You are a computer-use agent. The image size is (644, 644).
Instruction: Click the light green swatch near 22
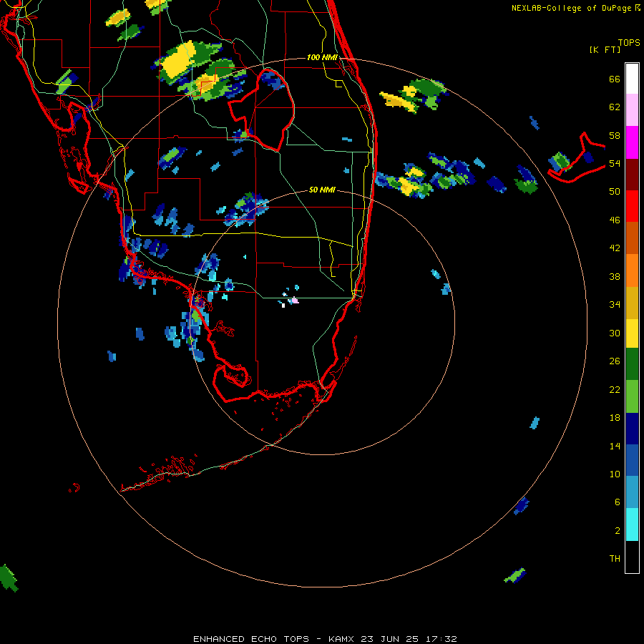point(632,396)
